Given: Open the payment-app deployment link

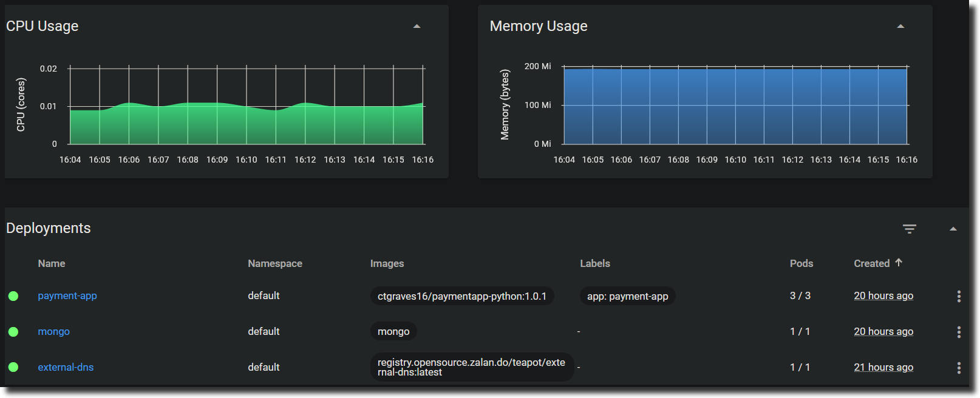Looking at the screenshot, I should [x=67, y=295].
